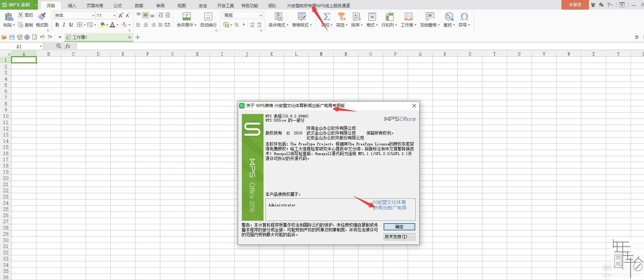
Task: Click the 确定 (OK) button in About dialog
Action: 399,227
